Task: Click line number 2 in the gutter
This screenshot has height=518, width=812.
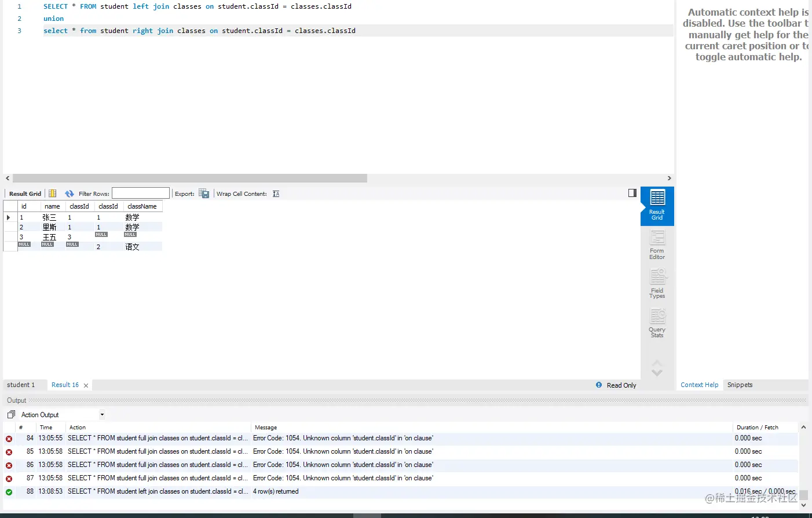Action: pos(19,19)
